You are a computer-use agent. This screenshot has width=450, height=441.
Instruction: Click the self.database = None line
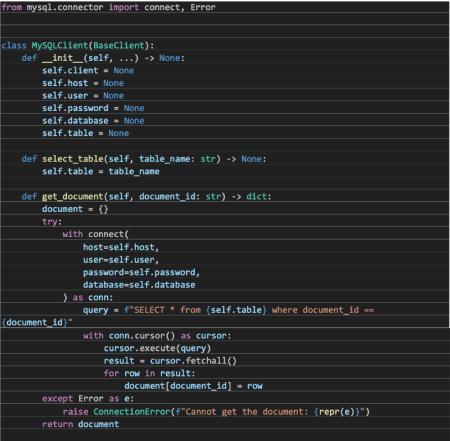[93, 121]
